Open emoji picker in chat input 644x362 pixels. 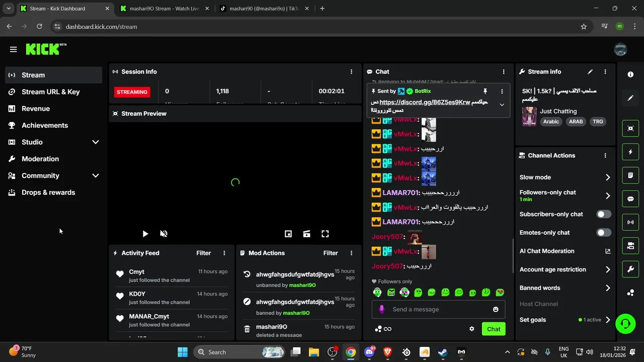tap(496, 309)
